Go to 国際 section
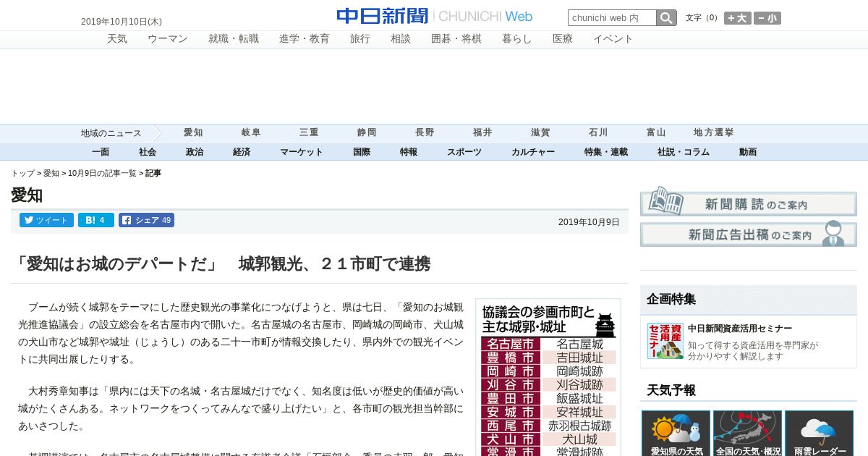 [362, 152]
